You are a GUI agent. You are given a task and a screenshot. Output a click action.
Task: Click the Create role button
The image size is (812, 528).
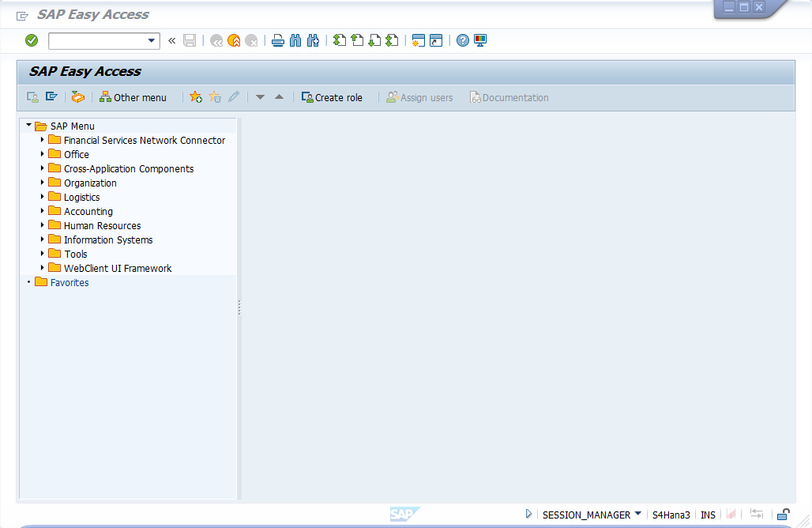(x=332, y=96)
